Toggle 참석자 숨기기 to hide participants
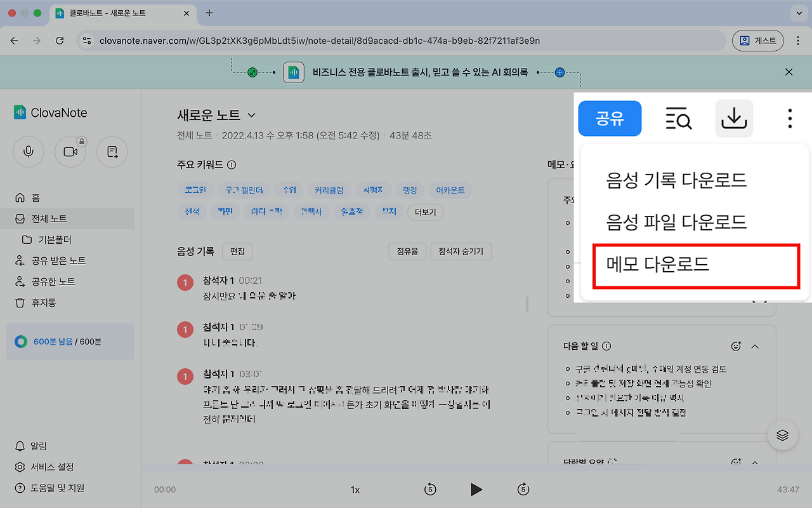Image resolution: width=812 pixels, height=508 pixels. pos(461,251)
